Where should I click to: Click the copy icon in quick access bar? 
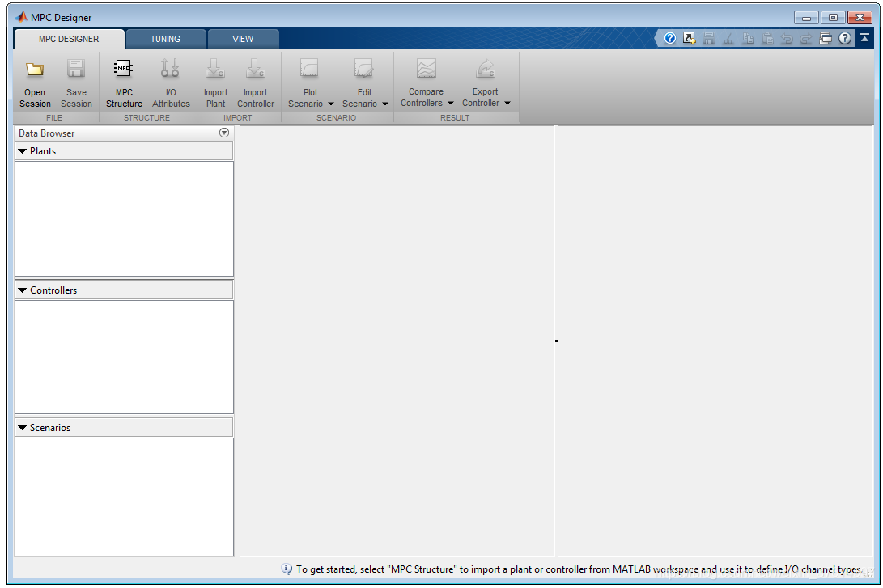[x=748, y=38]
